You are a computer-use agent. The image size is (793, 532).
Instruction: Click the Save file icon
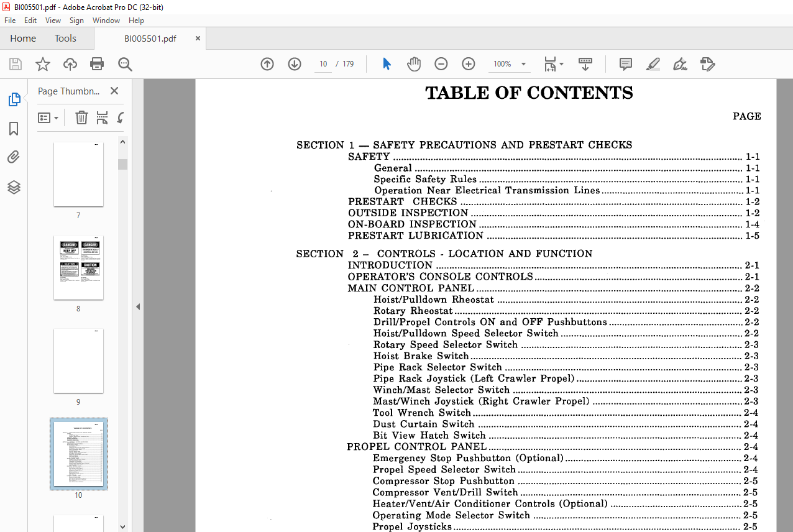pyautogui.click(x=16, y=64)
